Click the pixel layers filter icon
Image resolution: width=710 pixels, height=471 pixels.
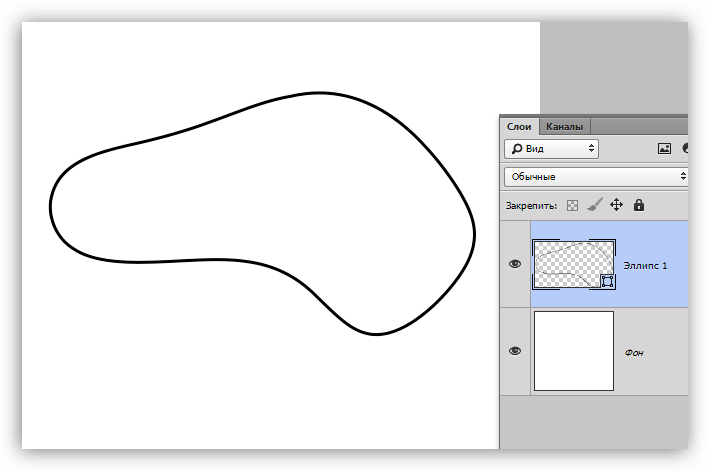(664, 148)
